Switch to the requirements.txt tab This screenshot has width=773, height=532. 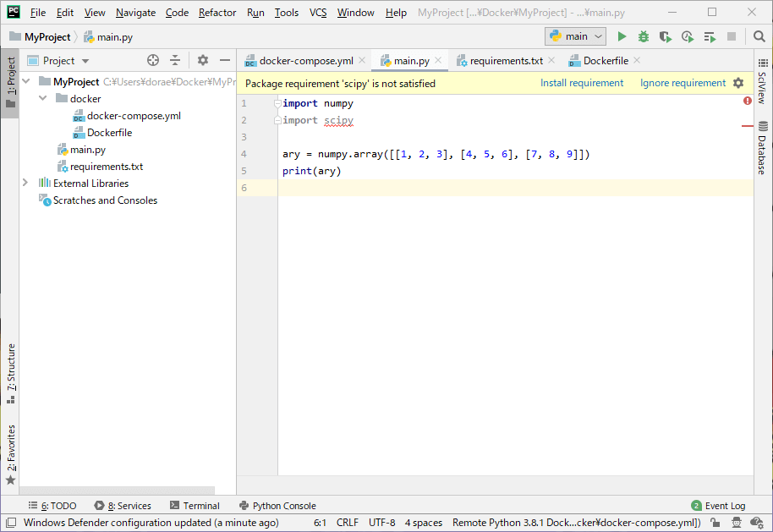click(x=506, y=60)
